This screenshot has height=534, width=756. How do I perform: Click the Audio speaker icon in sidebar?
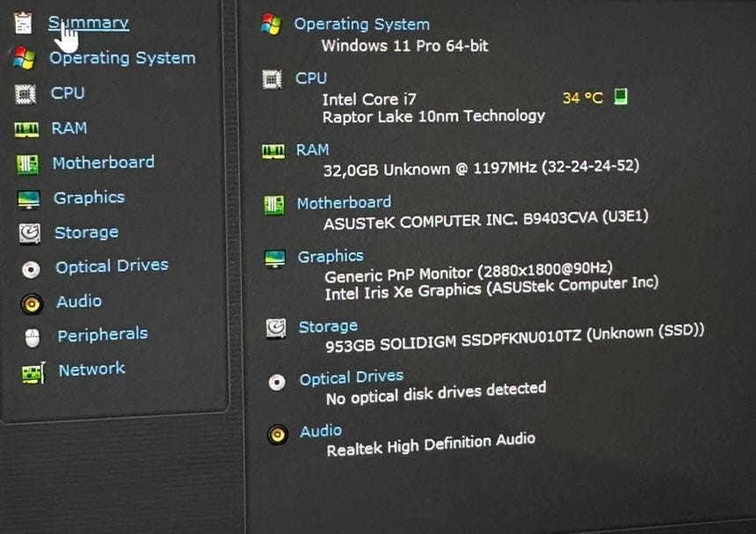pos(32,304)
